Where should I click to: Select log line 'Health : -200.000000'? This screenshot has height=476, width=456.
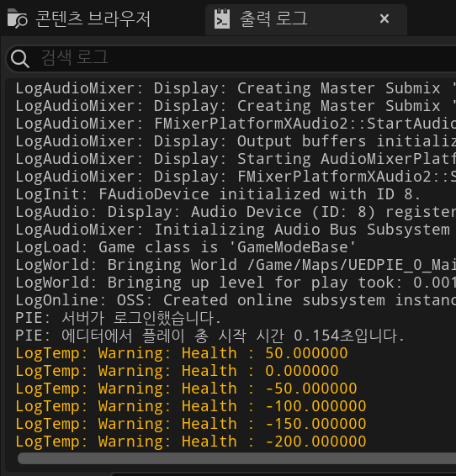click(x=191, y=441)
